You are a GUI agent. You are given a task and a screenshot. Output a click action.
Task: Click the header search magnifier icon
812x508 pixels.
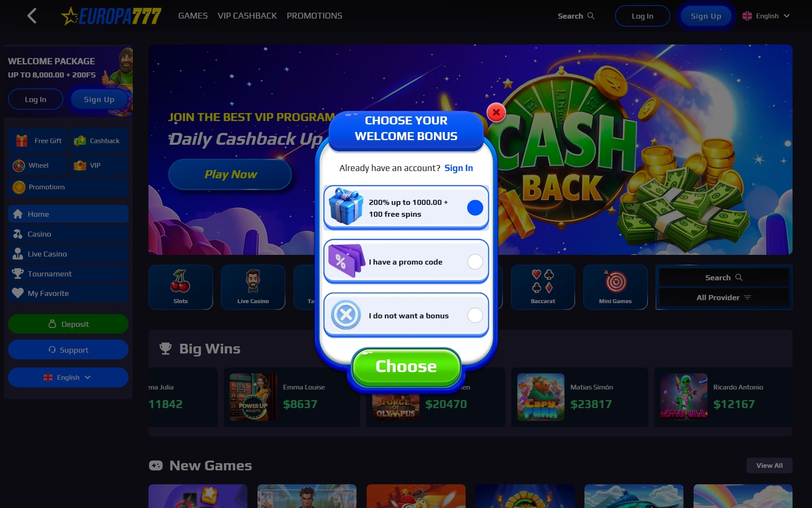pyautogui.click(x=591, y=16)
